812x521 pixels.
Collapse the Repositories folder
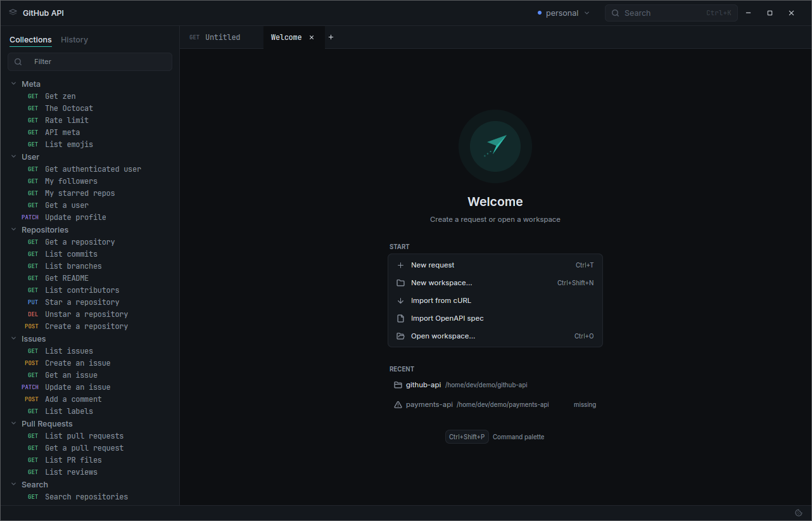pos(14,229)
